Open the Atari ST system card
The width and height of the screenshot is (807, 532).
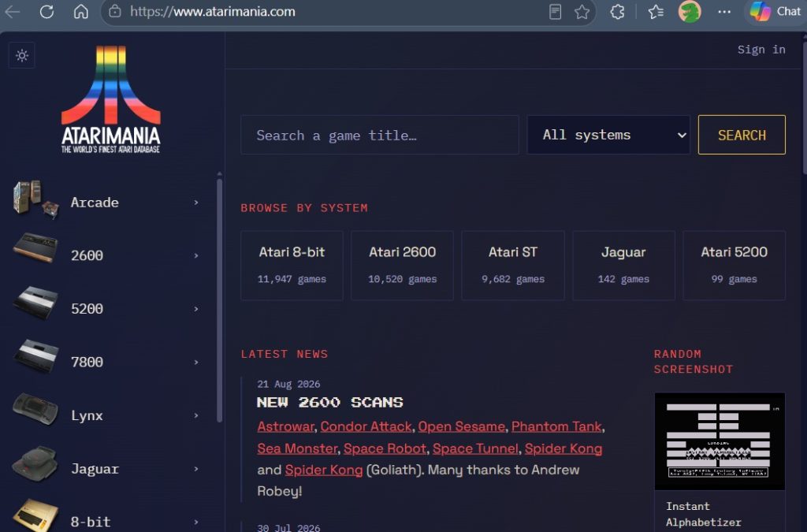click(512, 266)
